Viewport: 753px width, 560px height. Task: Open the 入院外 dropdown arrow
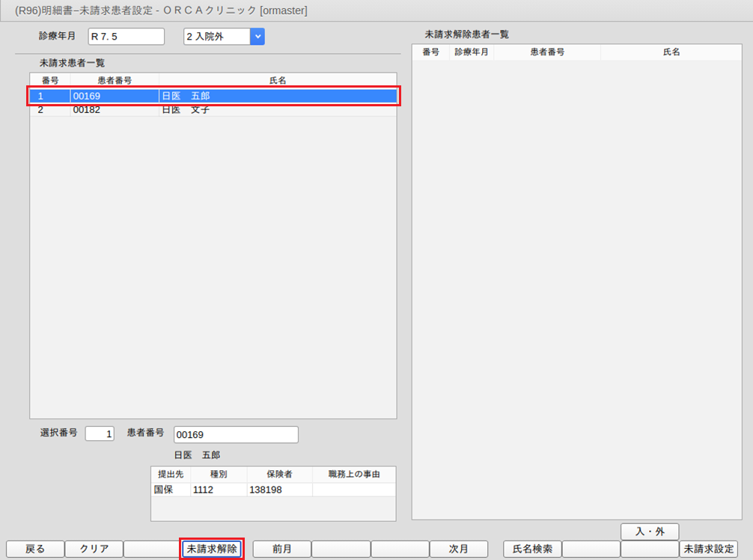point(257,37)
